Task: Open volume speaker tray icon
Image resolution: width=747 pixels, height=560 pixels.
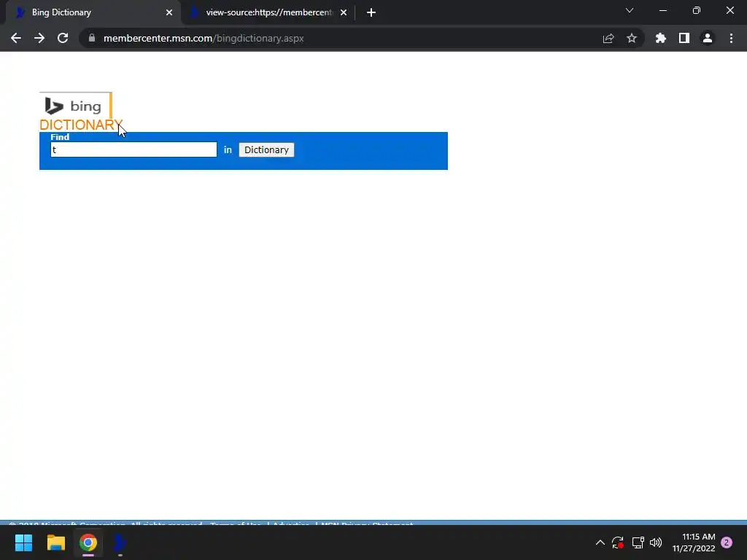Action: click(656, 542)
